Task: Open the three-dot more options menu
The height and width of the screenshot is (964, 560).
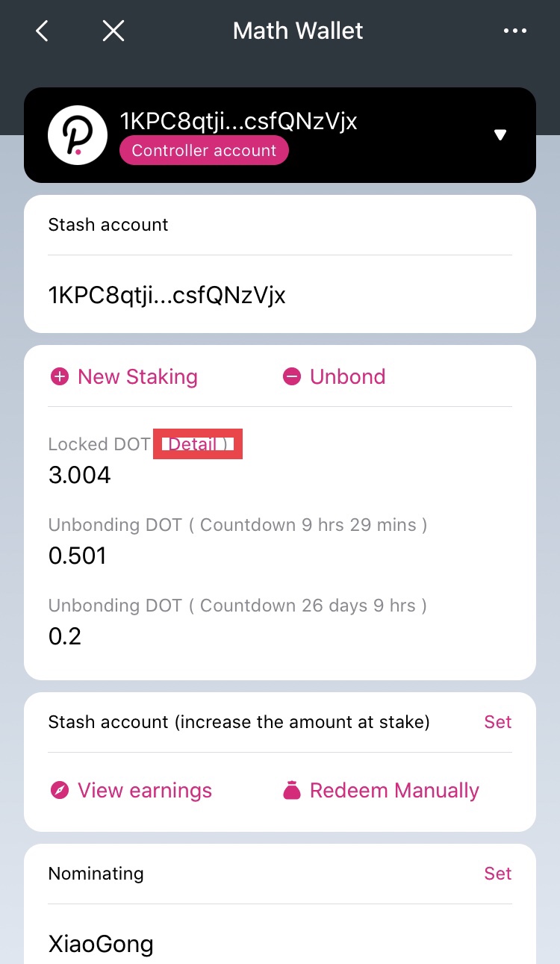Action: click(x=515, y=31)
